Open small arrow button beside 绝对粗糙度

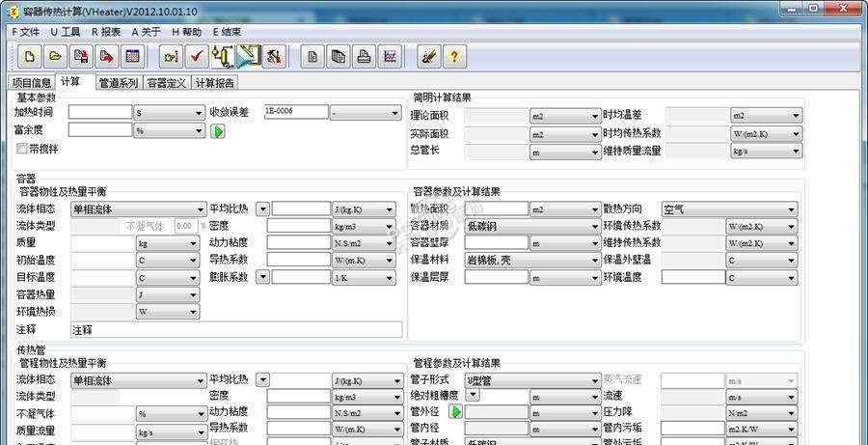point(473,395)
